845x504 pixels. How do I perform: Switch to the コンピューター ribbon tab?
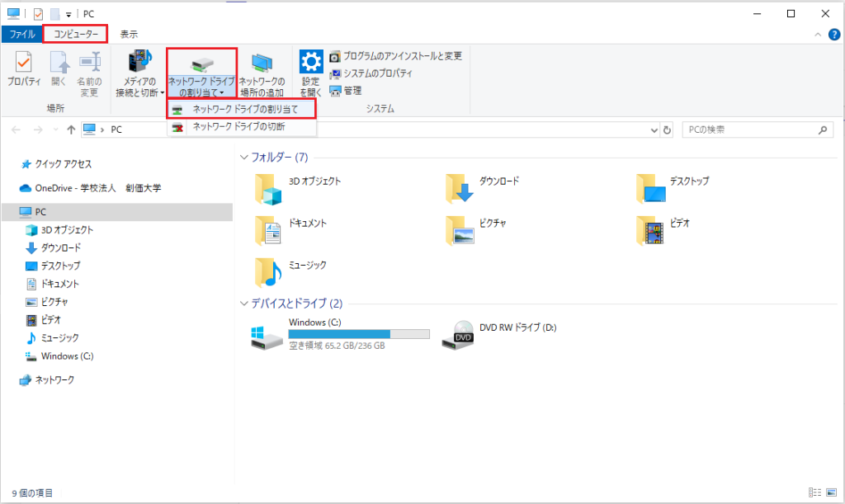coord(75,34)
